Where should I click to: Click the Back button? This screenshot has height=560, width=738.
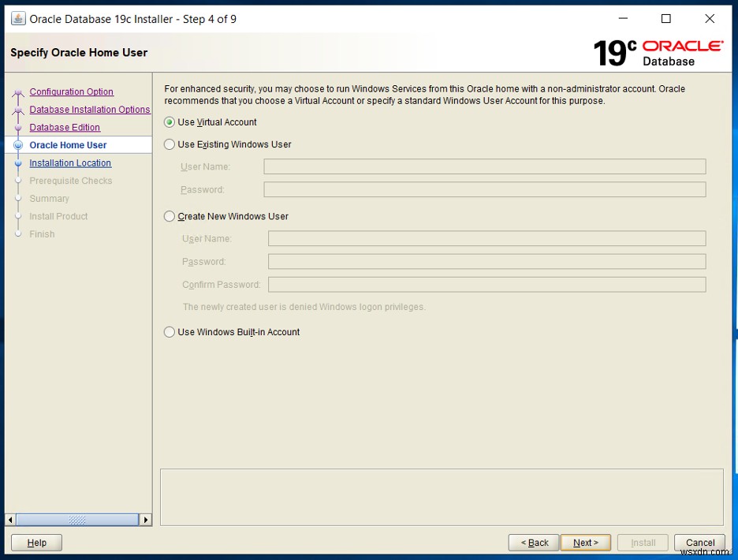[534, 543]
